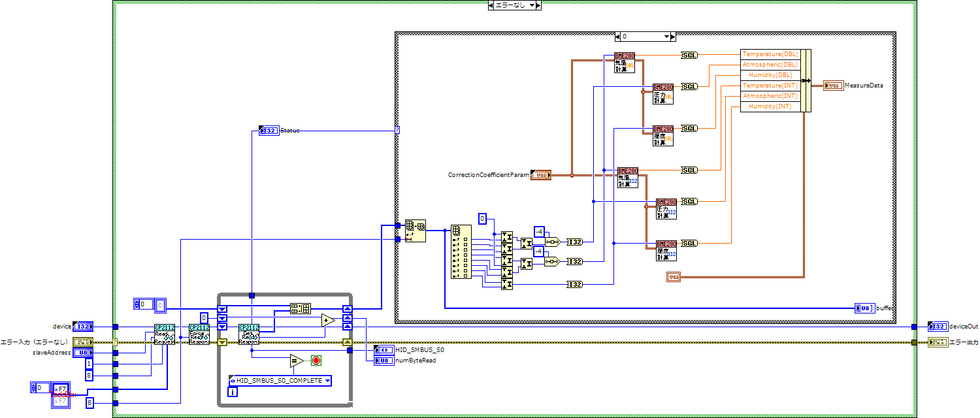980x418 pixels.
Task: Go to previous case of outer case structure
Action: [491, 5]
